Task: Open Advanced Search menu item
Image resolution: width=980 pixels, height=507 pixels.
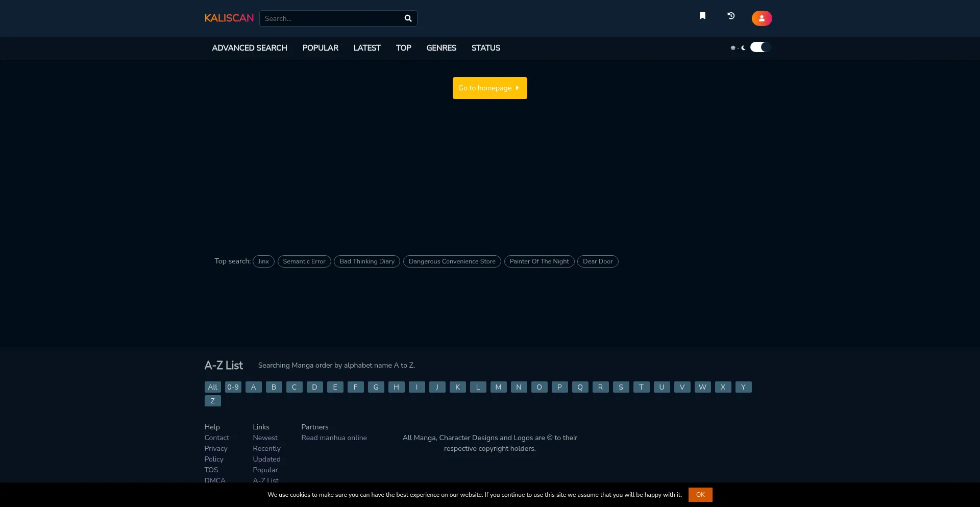Action: (250, 48)
